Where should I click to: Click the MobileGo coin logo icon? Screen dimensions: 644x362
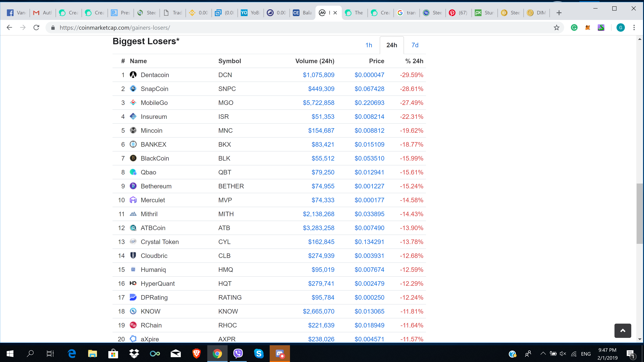pos(133,102)
